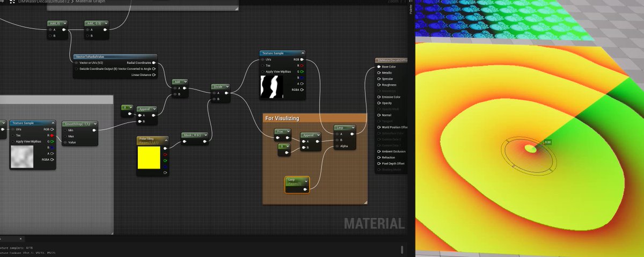Image resolution: width=644 pixels, height=257 pixels.
Task: Click RGB output pin of striped-preview Texture Sample
Action: pyautogui.click(x=303, y=60)
